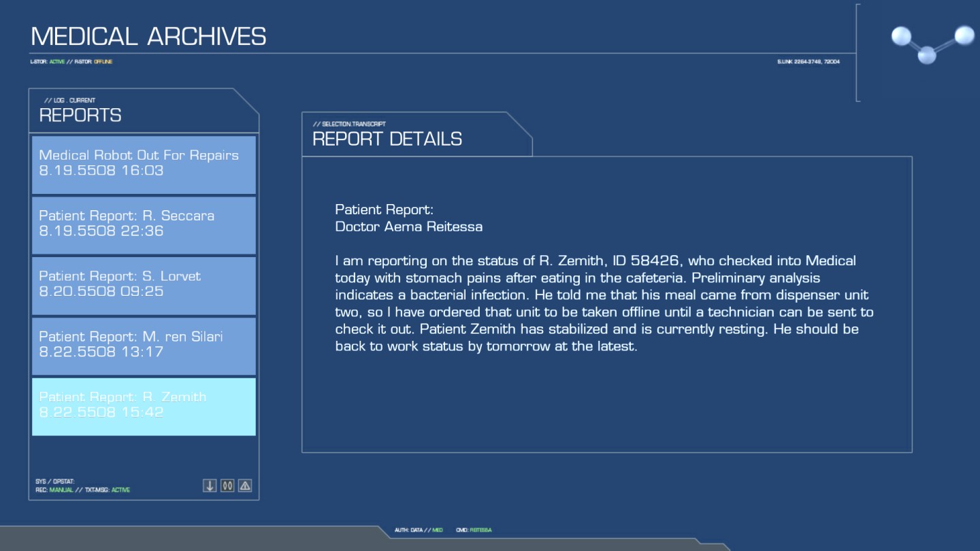Viewport: 980px width, 551px height.
Task: Click 'Doctor Aema Reitessa' line in report
Action: (409, 227)
